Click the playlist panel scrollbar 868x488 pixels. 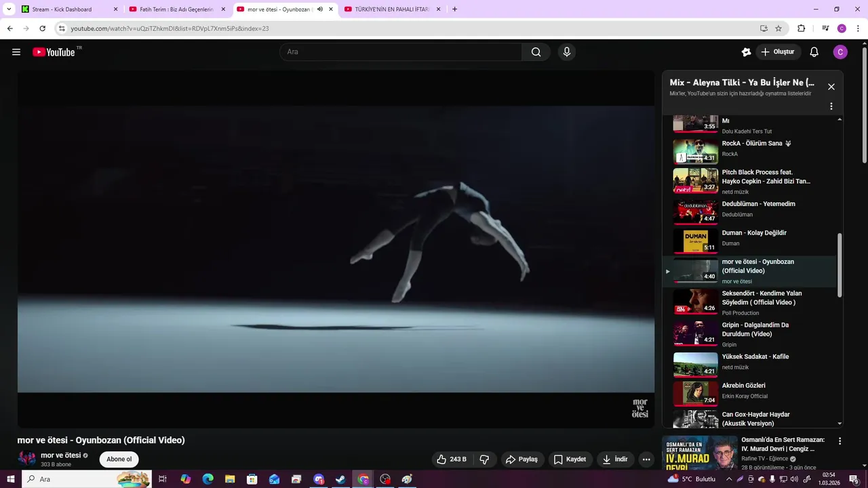click(x=840, y=264)
